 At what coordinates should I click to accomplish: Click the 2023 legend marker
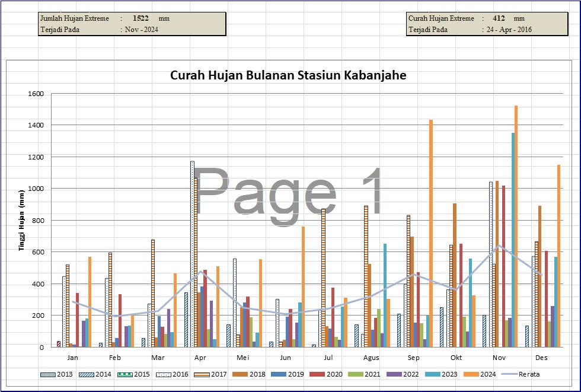click(445, 374)
